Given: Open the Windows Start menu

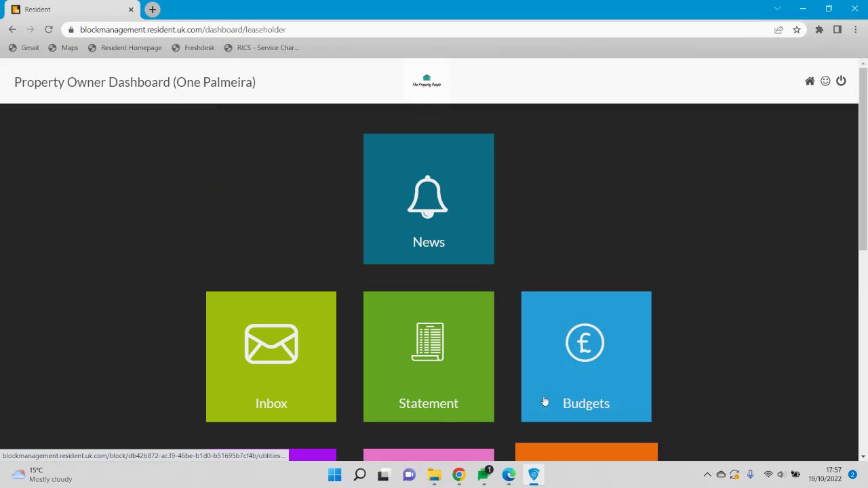Looking at the screenshot, I should 335,474.
